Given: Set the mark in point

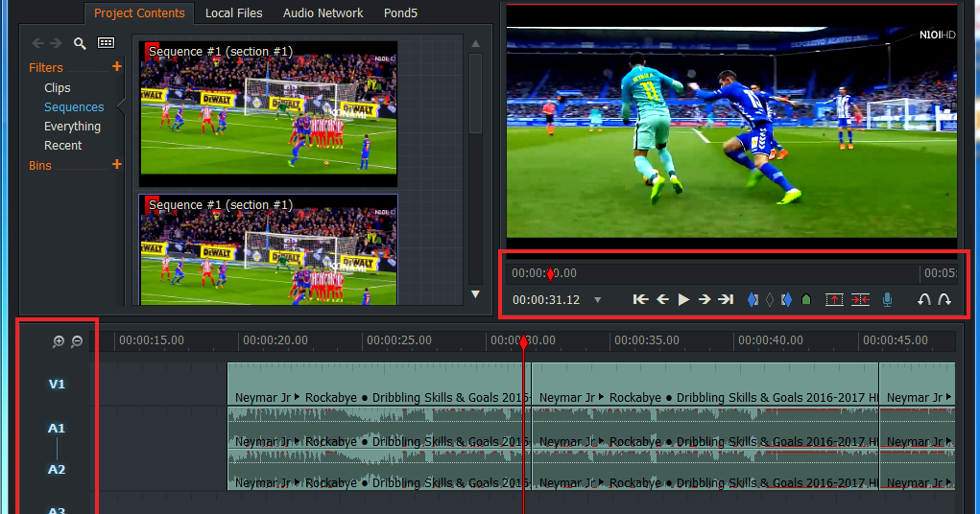Looking at the screenshot, I should coord(753,300).
